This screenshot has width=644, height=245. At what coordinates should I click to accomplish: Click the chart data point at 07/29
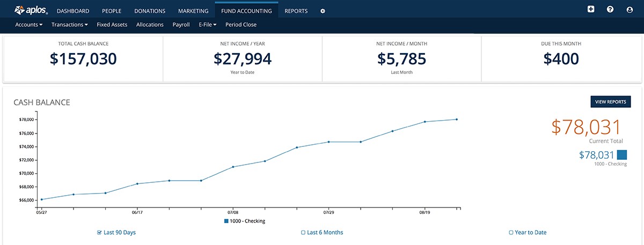(328, 142)
